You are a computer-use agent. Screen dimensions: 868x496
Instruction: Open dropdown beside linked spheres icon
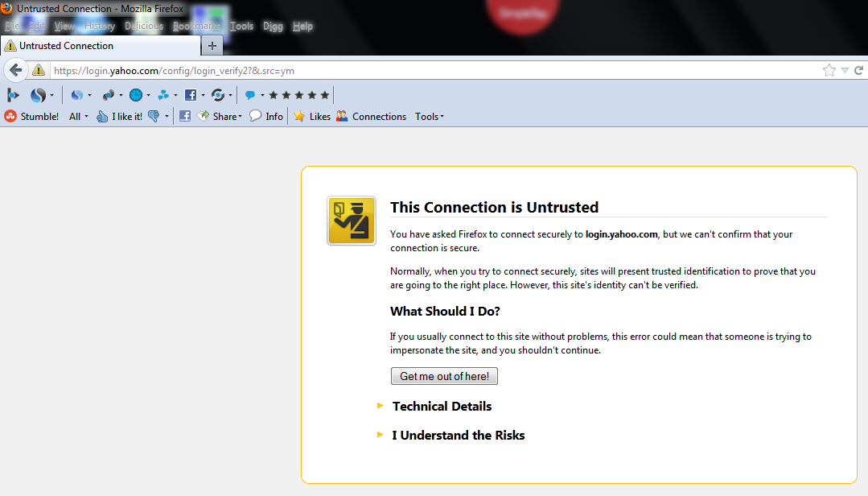tap(121, 95)
